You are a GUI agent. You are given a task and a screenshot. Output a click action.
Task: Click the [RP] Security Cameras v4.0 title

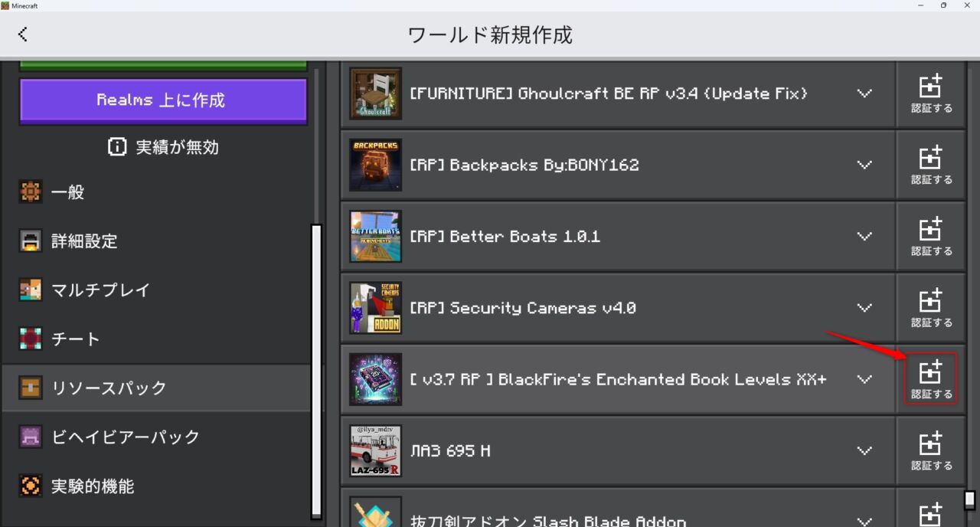[x=523, y=308]
